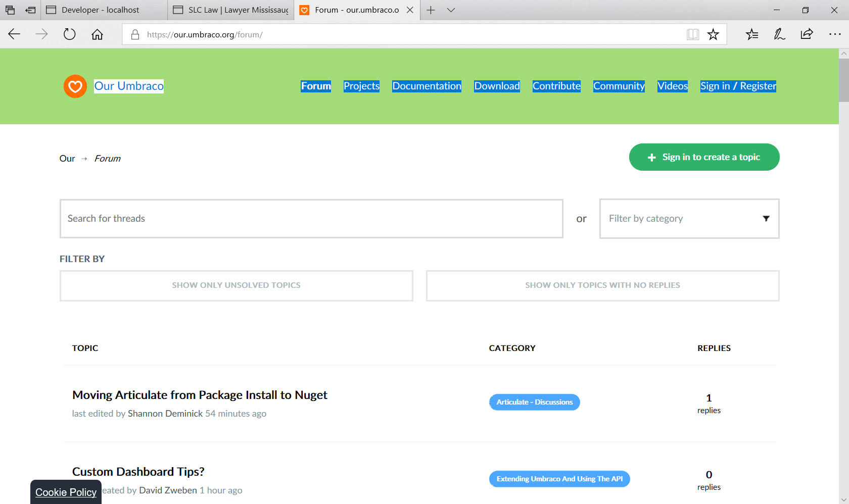Open the Filter by category dropdown
The height and width of the screenshot is (504, 849).
[x=689, y=219]
